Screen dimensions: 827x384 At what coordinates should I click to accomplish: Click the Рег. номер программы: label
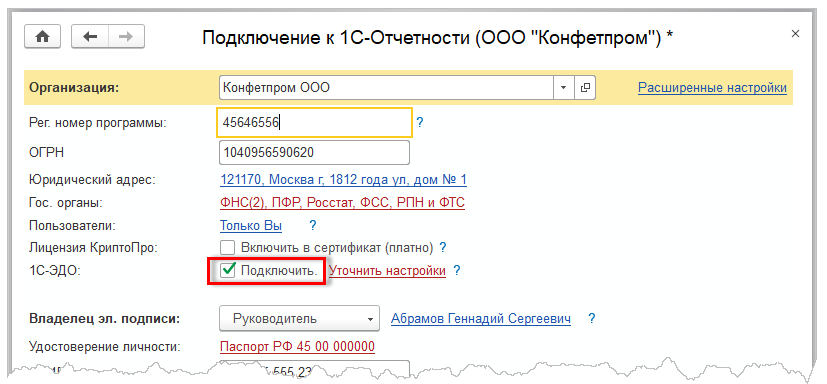pyautogui.click(x=98, y=123)
